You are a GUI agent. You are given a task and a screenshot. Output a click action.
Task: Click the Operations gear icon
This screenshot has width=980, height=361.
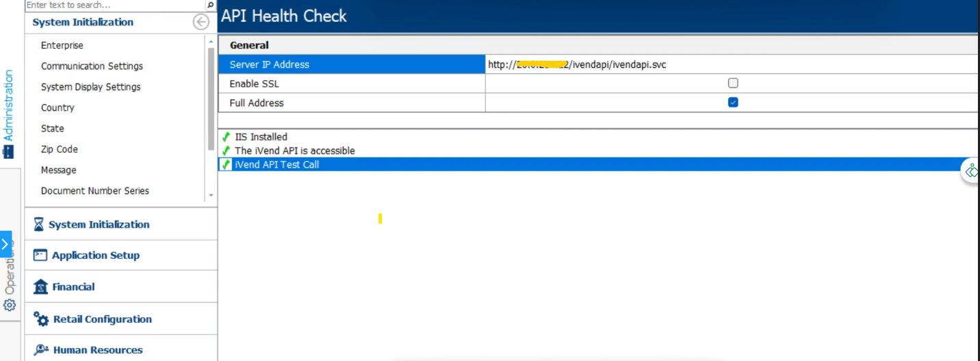[9, 305]
